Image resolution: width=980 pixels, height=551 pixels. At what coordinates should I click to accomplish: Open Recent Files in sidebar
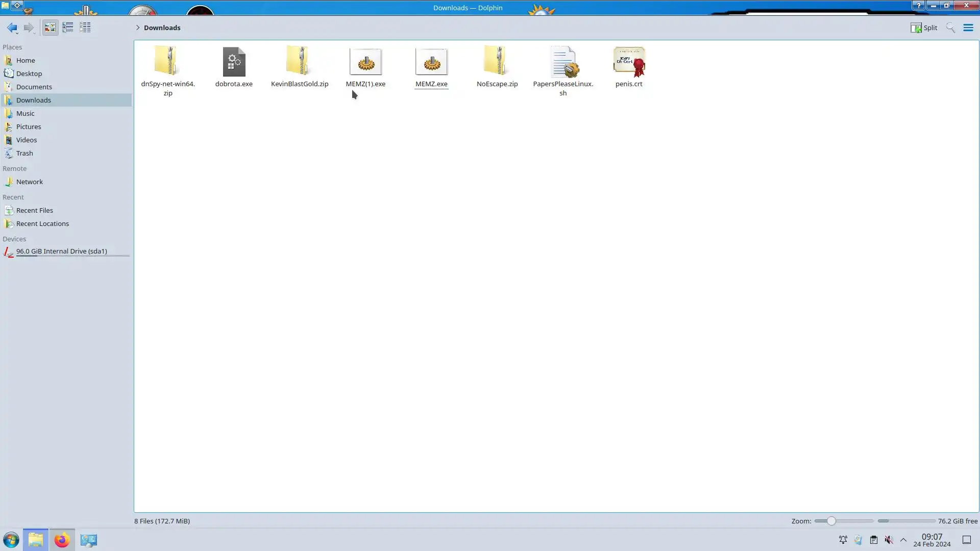[x=34, y=210]
